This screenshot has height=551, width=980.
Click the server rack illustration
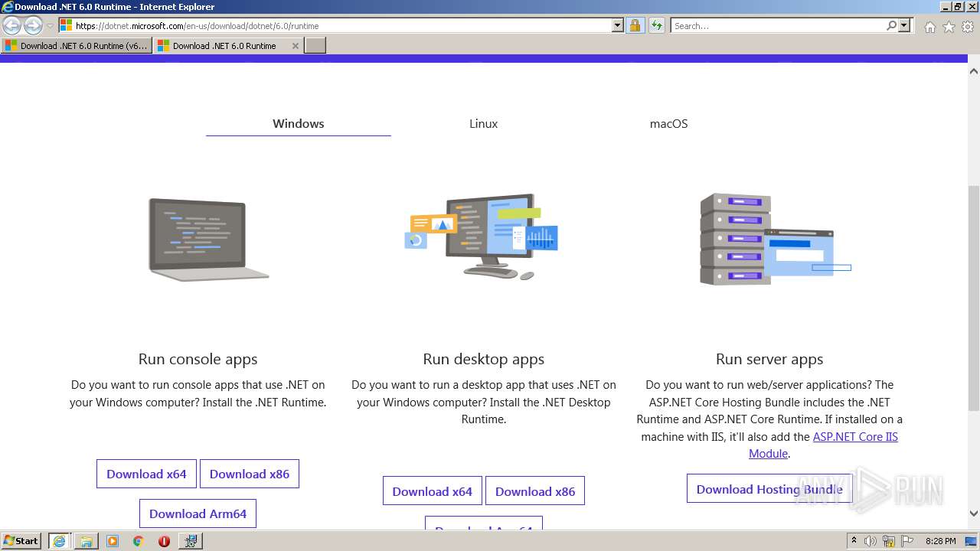coord(775,239)
